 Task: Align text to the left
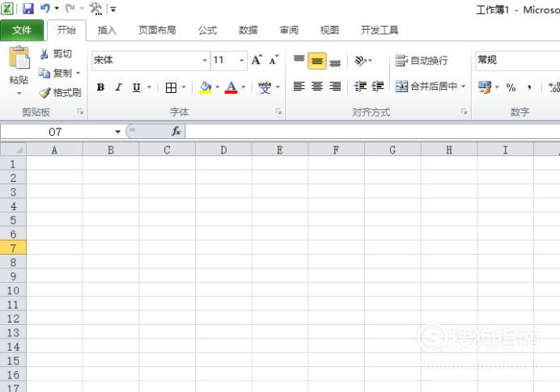(299, 86)
